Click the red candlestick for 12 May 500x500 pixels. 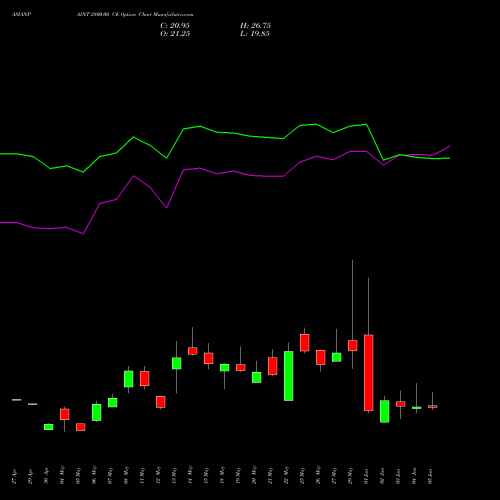161,402
